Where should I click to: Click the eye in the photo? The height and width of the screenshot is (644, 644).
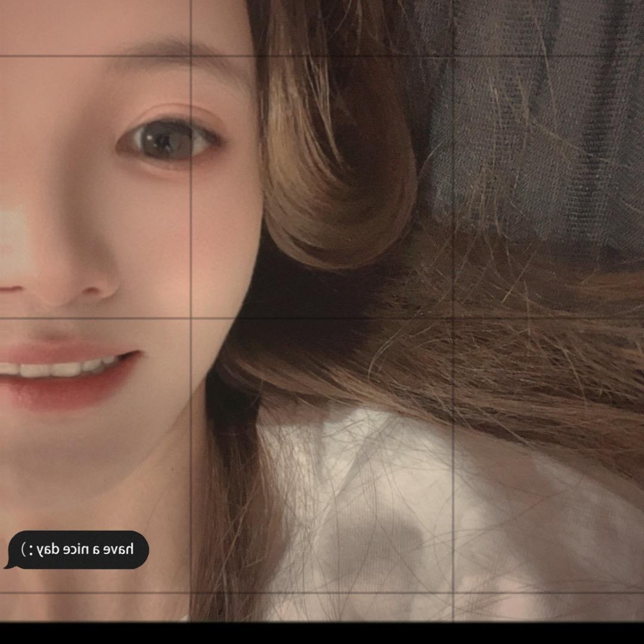(168, 140)
